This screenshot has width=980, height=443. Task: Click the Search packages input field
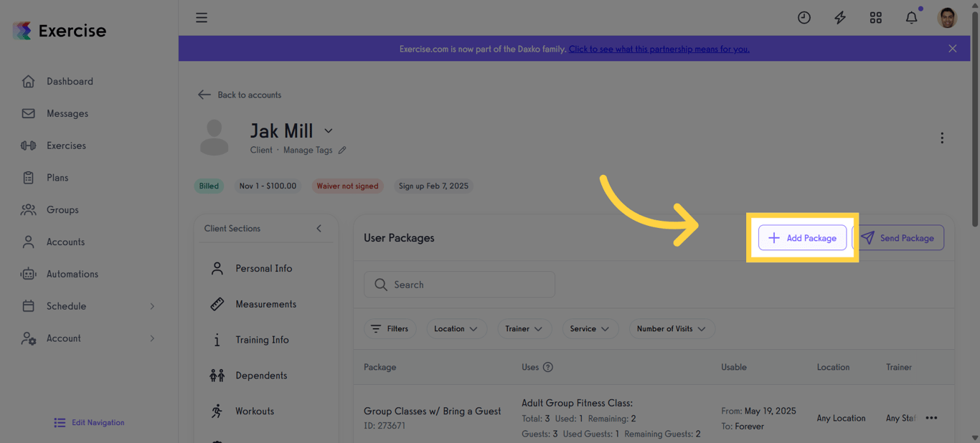pos(459,285)
